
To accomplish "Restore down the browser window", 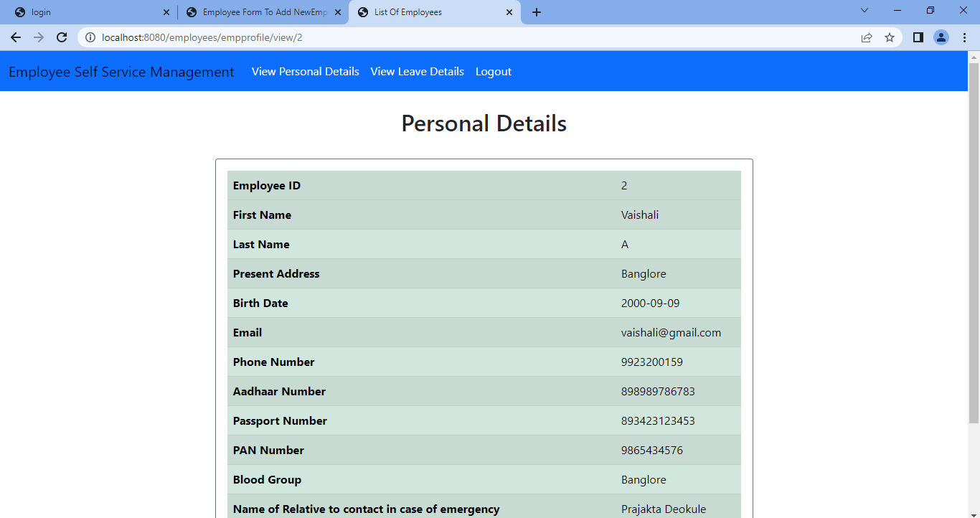I will pos(930,10).
